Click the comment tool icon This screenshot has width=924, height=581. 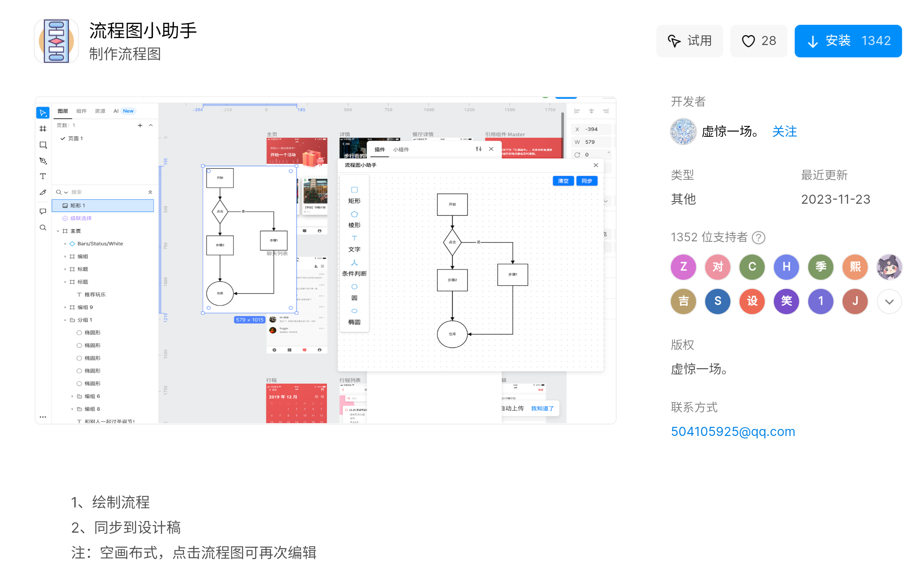pyautogui.click(x=43, y=211)
